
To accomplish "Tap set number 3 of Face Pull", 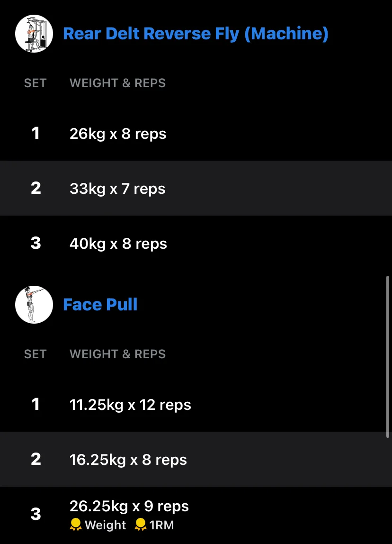I will pyautogui.click(x=36, y=514).
